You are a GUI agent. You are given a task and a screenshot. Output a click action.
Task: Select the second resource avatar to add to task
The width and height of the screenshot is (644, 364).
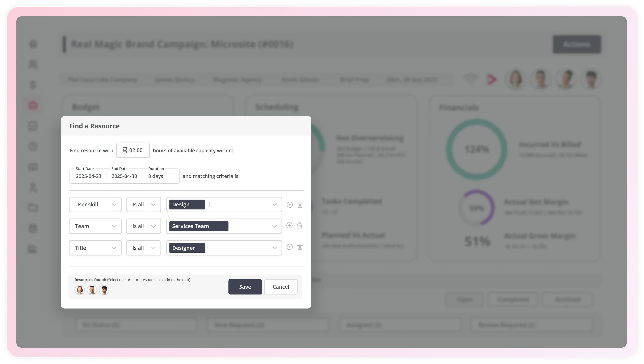coord(92,290)
